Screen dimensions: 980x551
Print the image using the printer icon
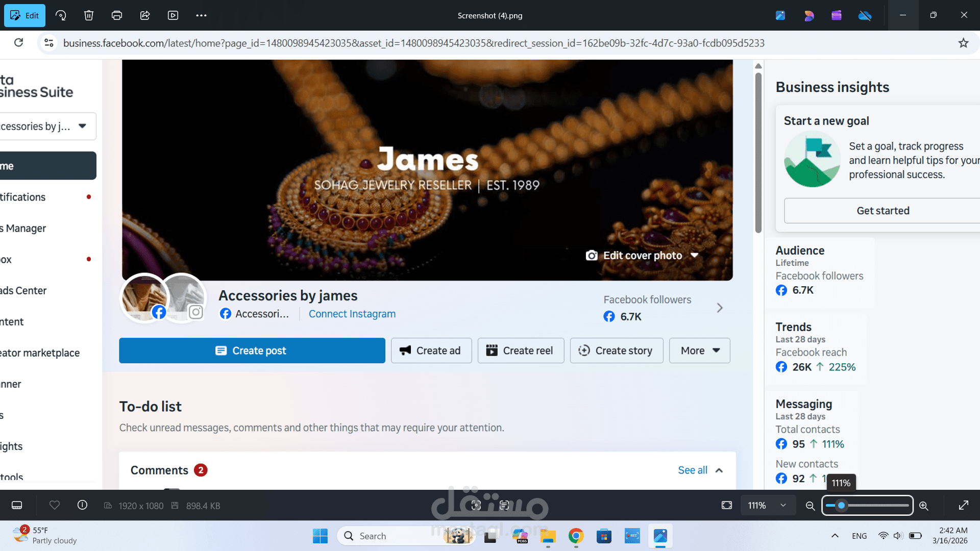[x=117, y=15]
